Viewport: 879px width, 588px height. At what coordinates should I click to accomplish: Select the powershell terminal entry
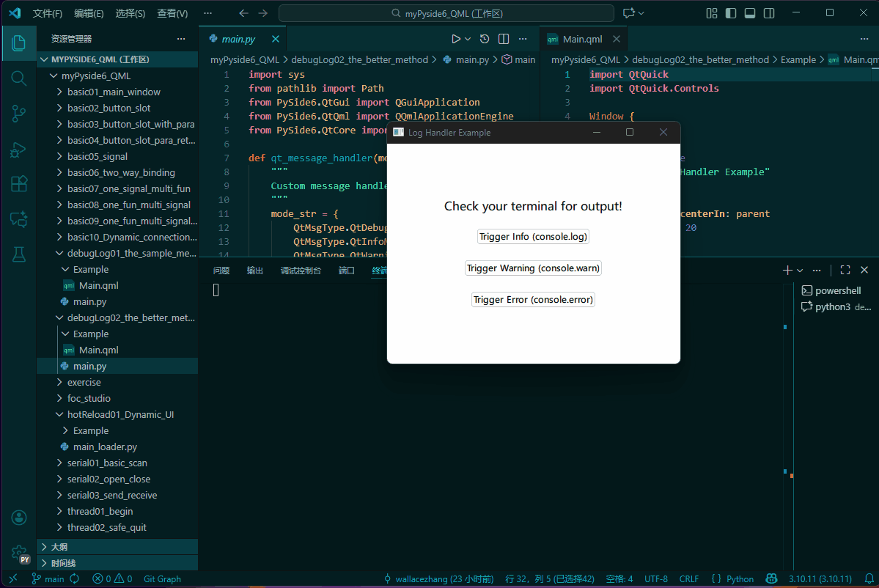point(836,290)
